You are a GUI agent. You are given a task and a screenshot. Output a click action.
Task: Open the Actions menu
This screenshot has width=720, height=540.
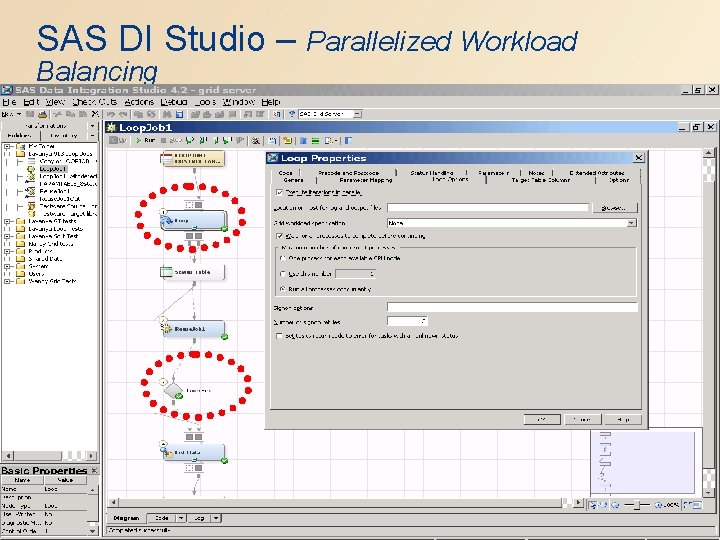coord(139,102)
